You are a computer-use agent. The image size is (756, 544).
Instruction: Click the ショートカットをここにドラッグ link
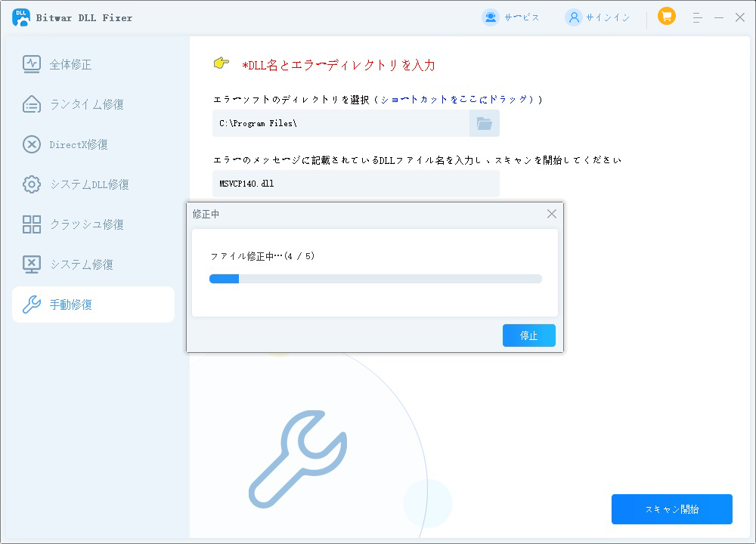click(x=457, y=99)
